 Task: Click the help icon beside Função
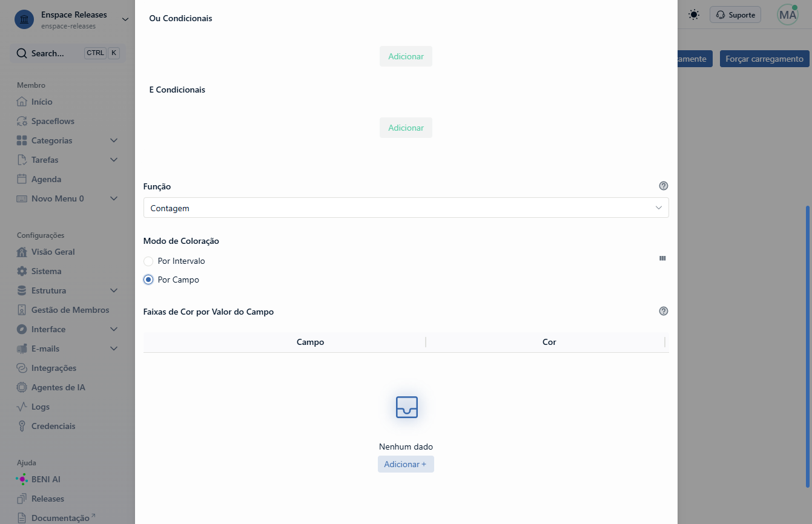(x=664, y=186)
